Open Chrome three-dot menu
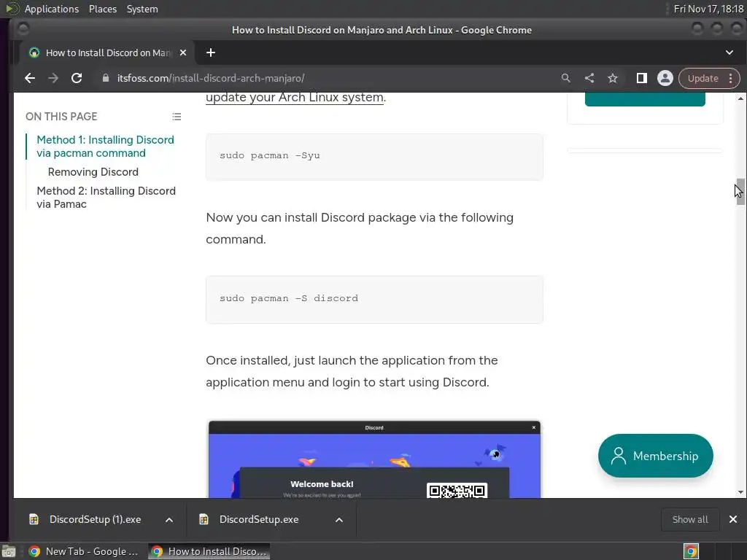747x560 pixels. (x=731, y=79)
